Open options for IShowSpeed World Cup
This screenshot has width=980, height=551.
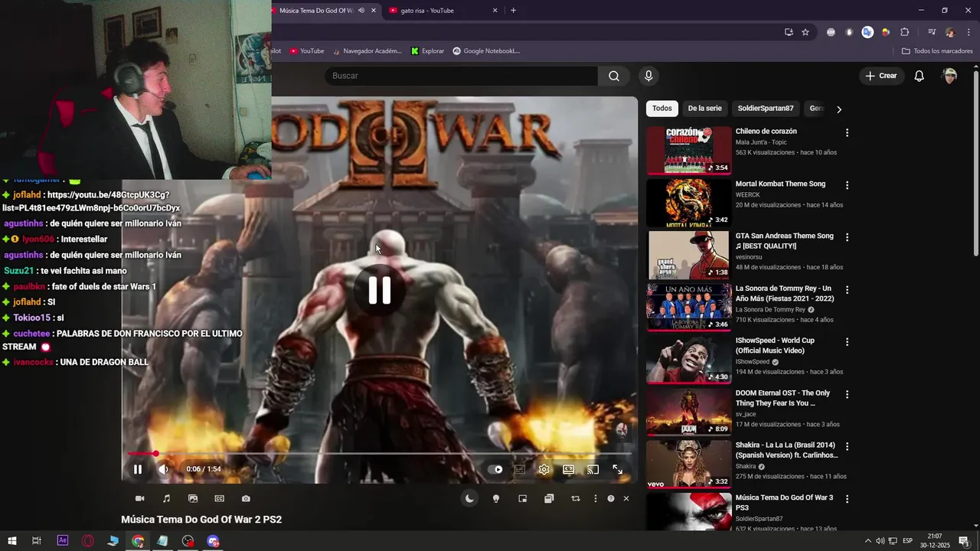847,342
